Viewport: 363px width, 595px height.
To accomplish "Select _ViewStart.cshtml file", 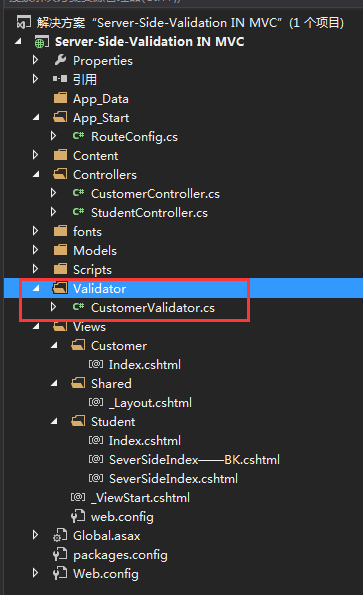I will tap(140, 497).
